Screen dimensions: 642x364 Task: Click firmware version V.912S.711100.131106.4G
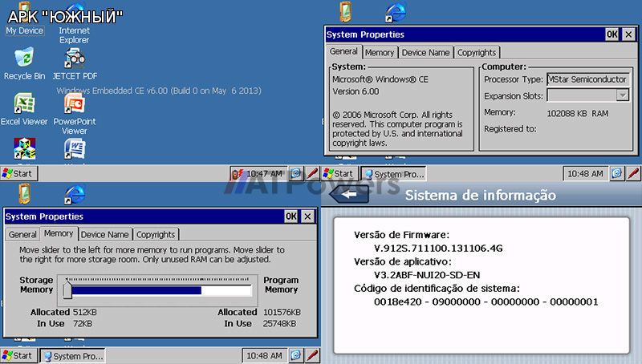click(x=438, y=249)
